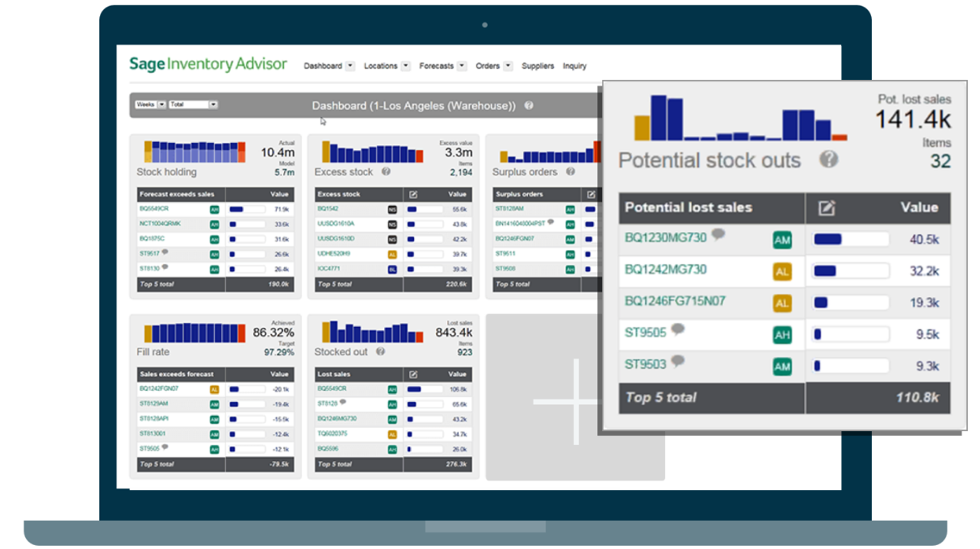Click the edit icon in Lost sales header
980x549 pixels.
[413, 375]
